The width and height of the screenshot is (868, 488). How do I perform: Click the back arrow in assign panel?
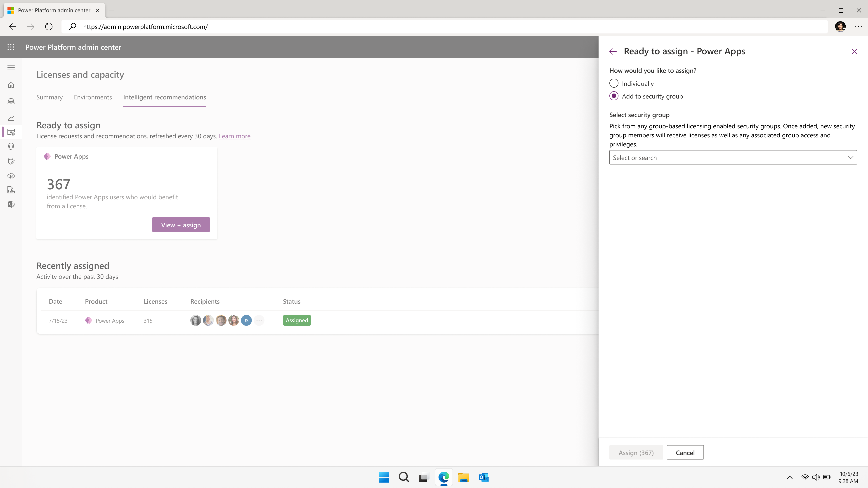click(613, 52)
